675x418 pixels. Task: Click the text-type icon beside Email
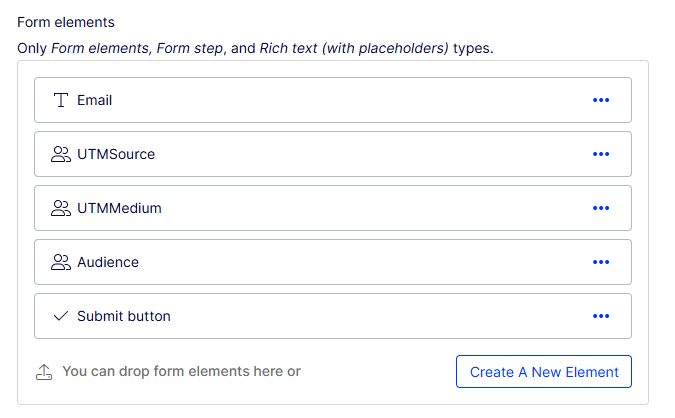(61, 100)
